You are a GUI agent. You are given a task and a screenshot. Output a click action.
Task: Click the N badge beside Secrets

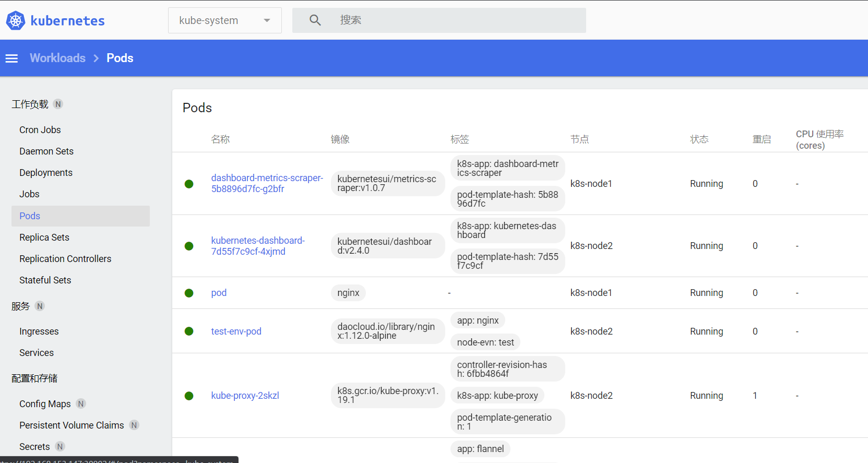(60, 447)
